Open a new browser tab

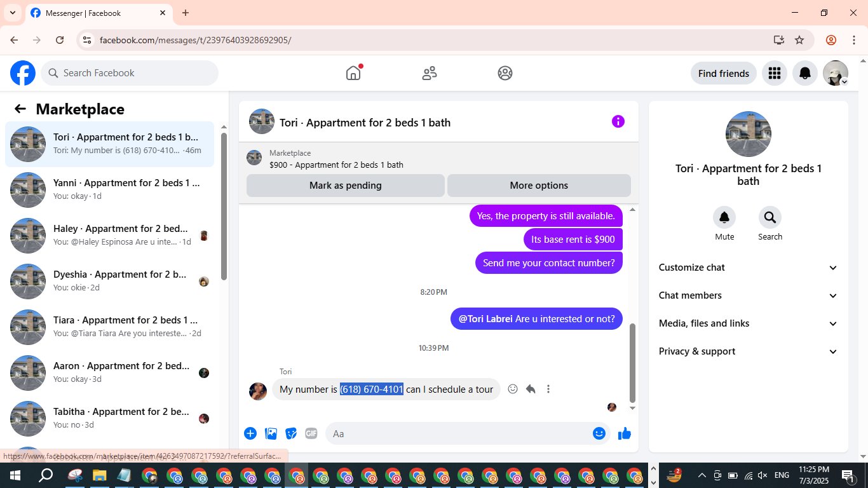(x=186, y=13)
